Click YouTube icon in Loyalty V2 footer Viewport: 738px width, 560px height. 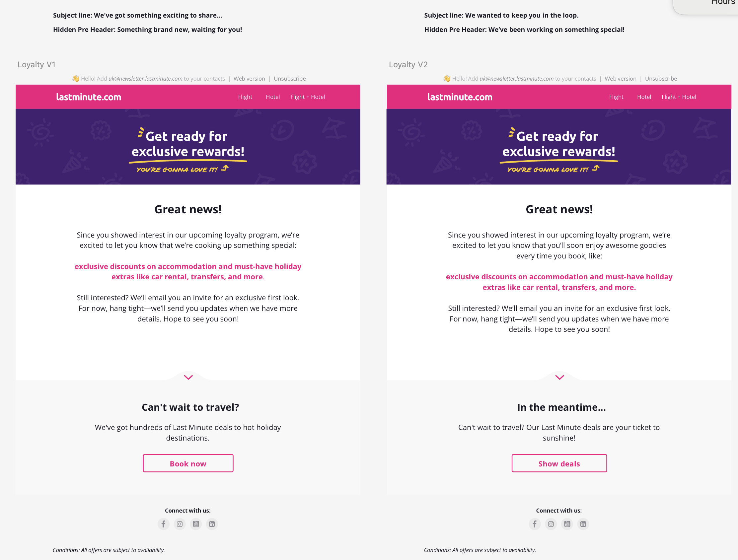click(x=567, y=524)
